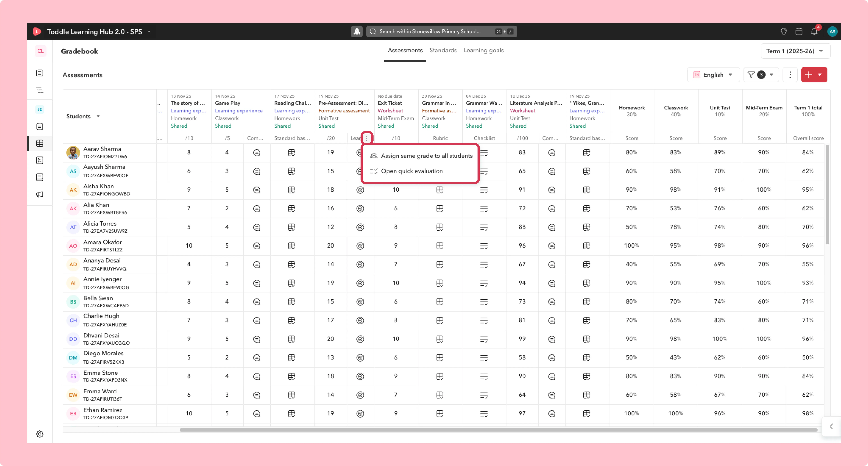Open the AS profile avatar
The width and height of the screenshot is (868, 466).
click(832, 31)
